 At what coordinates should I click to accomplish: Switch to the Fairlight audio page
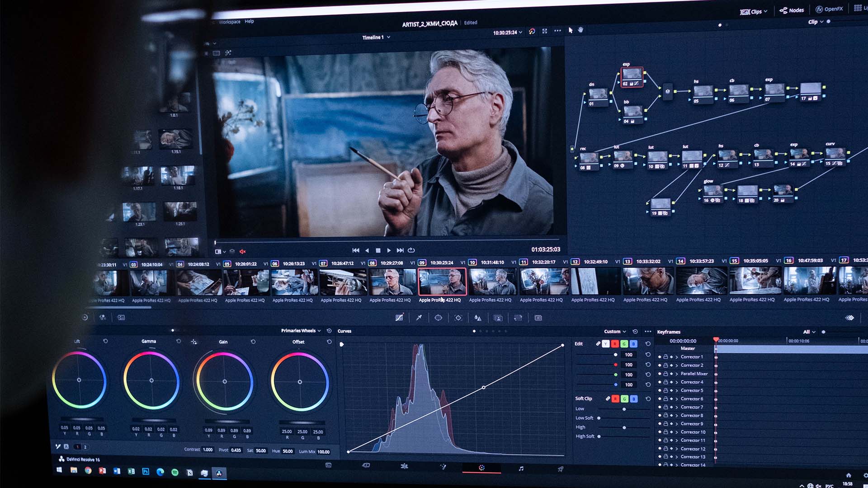coord(521,469)
